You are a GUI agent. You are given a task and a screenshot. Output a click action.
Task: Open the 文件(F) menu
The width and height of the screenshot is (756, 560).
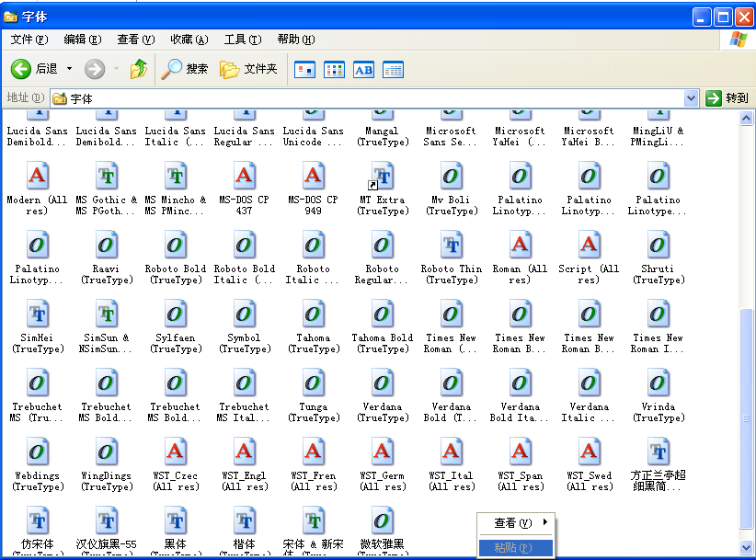point(29,40)
